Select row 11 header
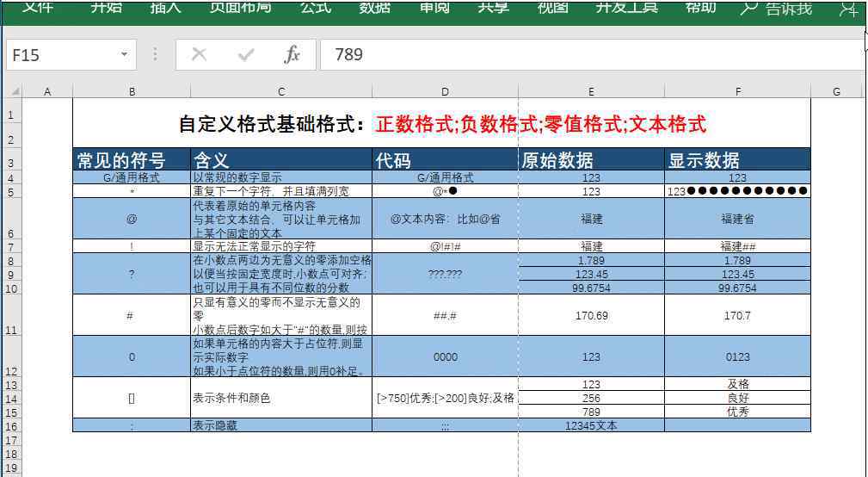 [x=11, y=315]
